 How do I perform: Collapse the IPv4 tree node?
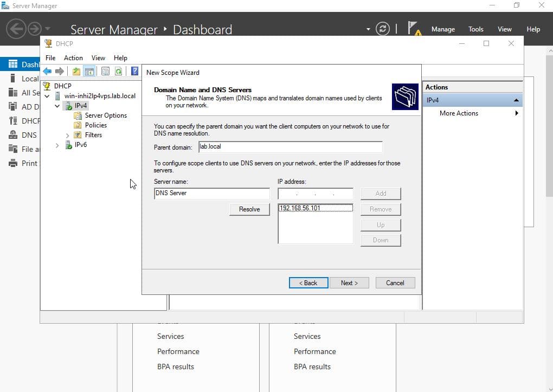[57, 106]
